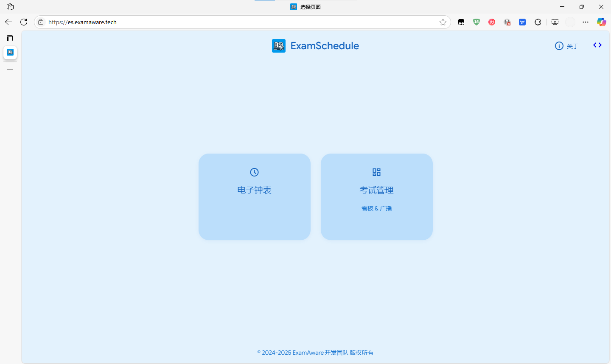Open the browser Extensions puzzle icon
611x364 pixels.
pos(538,22)
